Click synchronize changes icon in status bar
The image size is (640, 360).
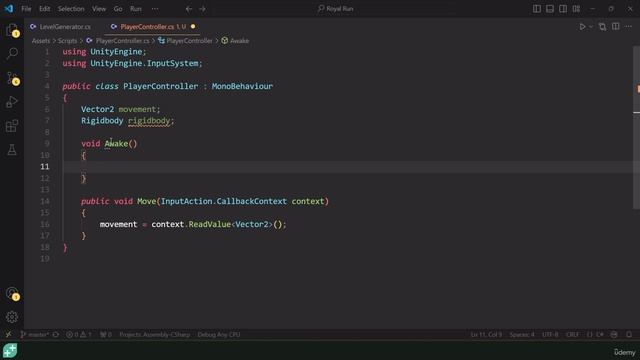click(x=56, y=334)
